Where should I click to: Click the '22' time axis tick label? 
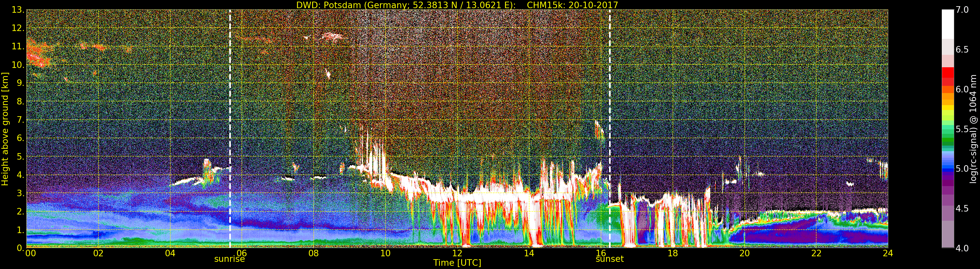point(816,253)
